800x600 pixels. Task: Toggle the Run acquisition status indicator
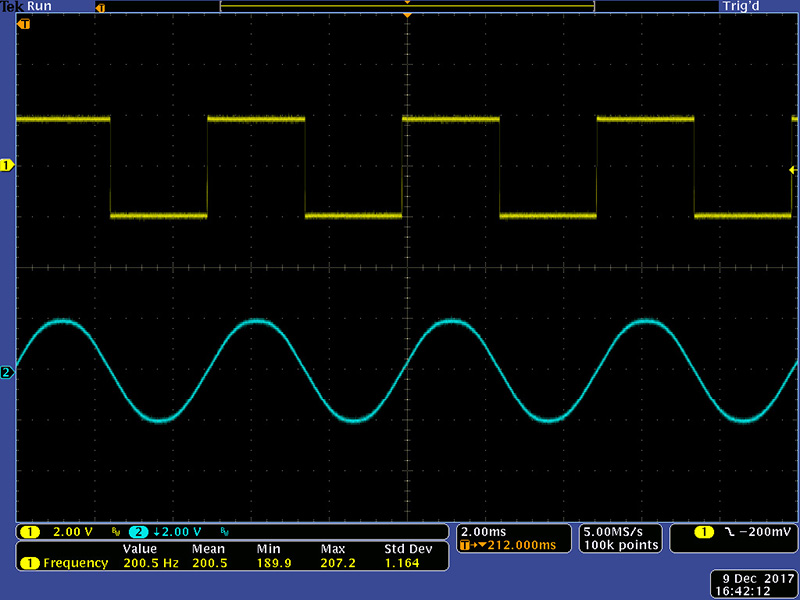click(x=38, y=6)
